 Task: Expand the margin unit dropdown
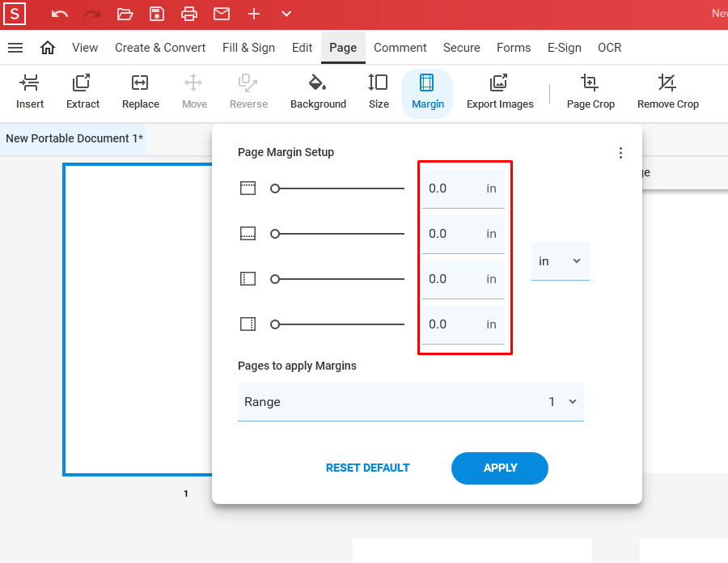[x=560, y=261]
